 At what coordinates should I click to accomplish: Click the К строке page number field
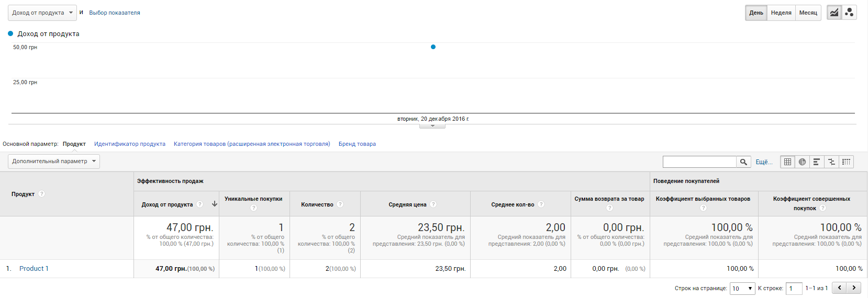(794, 289)
